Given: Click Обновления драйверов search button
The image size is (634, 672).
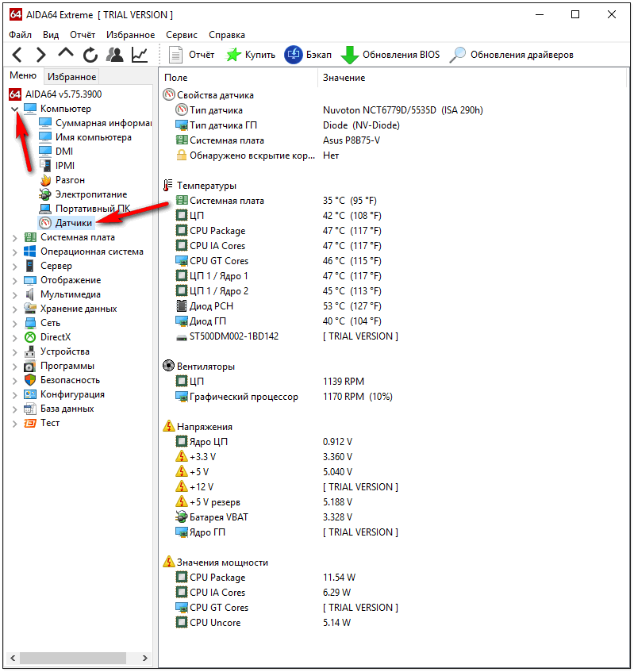Looking at the screenshot, I should (x=511, y=55).
